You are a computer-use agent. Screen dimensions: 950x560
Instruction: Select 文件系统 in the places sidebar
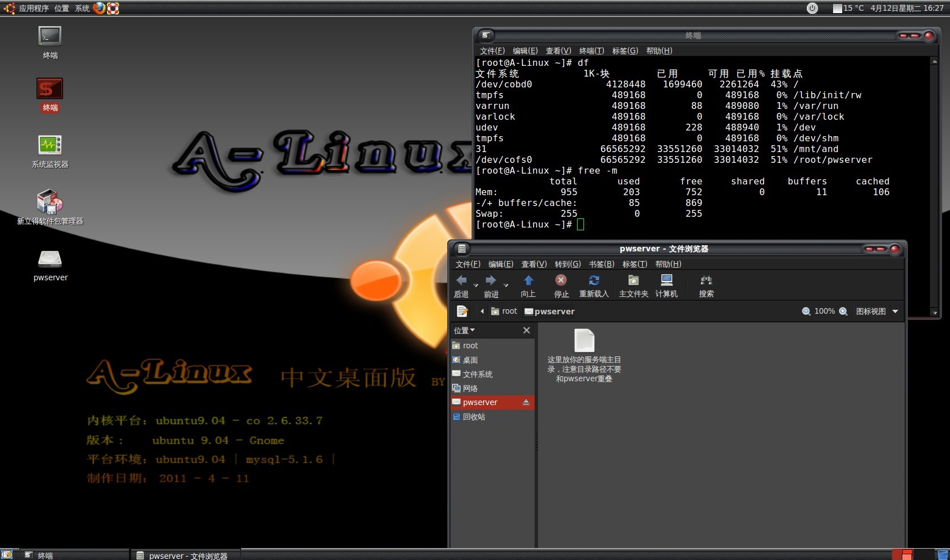477,374
